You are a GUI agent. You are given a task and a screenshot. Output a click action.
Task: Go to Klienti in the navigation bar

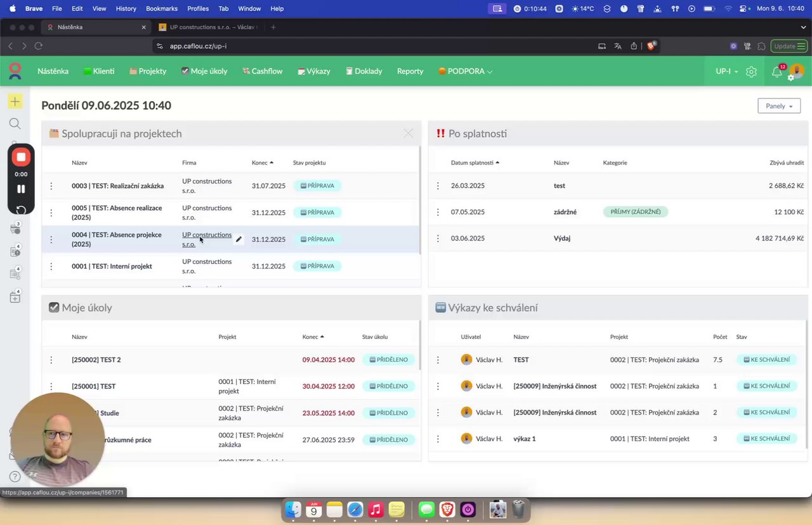click(99, 71)
